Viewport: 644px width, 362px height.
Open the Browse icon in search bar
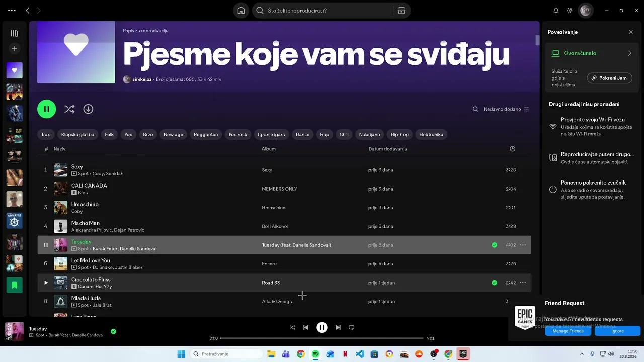[x=401, y=11]
